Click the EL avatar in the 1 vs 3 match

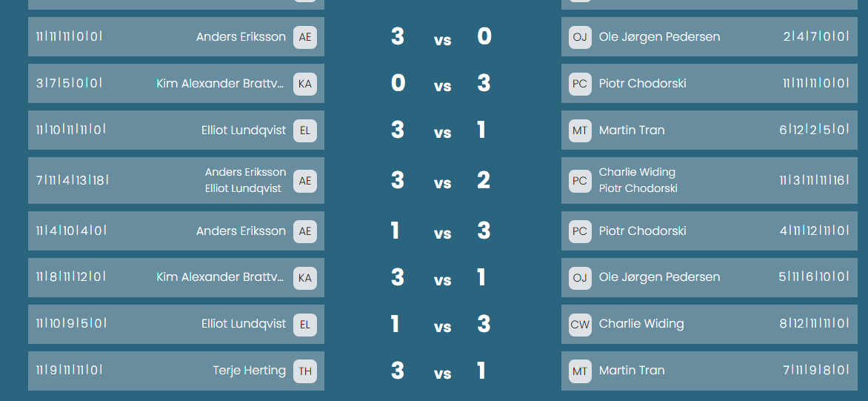click(x=305, y=325)
